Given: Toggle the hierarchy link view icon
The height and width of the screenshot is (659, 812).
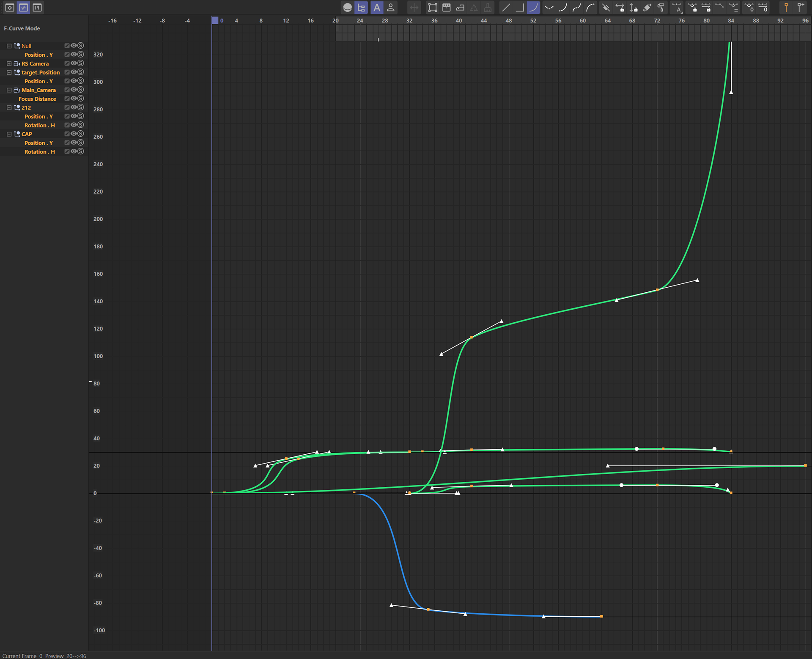Looking at the screenshot, I should click(x=362, y=8).
